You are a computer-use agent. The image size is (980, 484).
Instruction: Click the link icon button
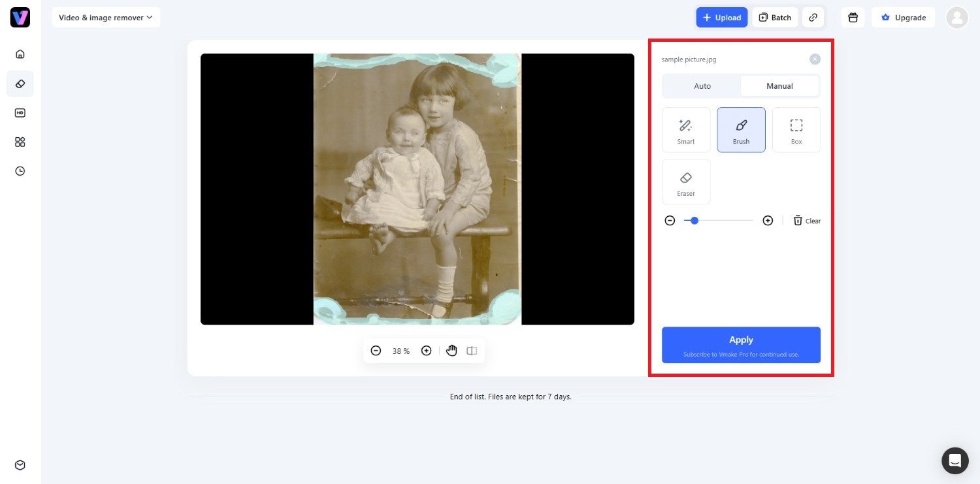click(x=813, y=18)
